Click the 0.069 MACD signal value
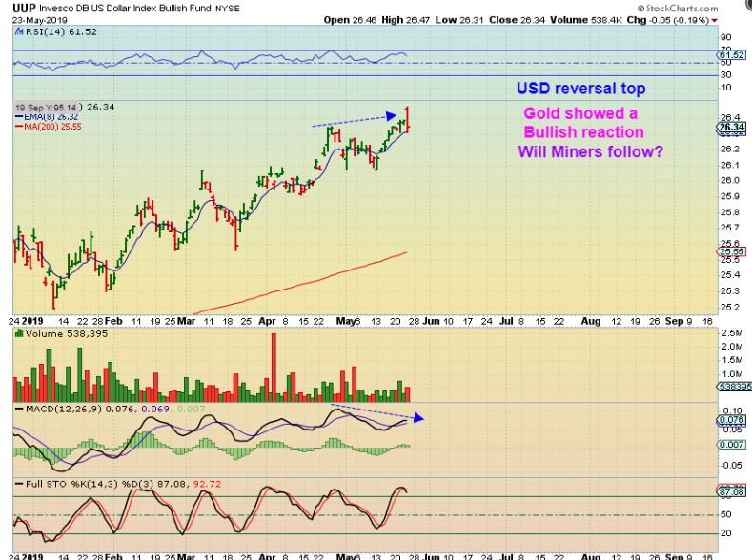 (155, 409)
